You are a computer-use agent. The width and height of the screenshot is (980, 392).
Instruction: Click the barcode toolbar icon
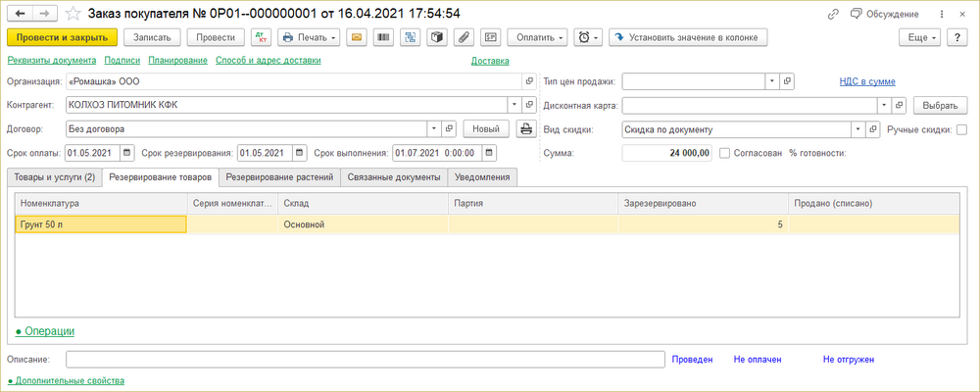point(384,37)
